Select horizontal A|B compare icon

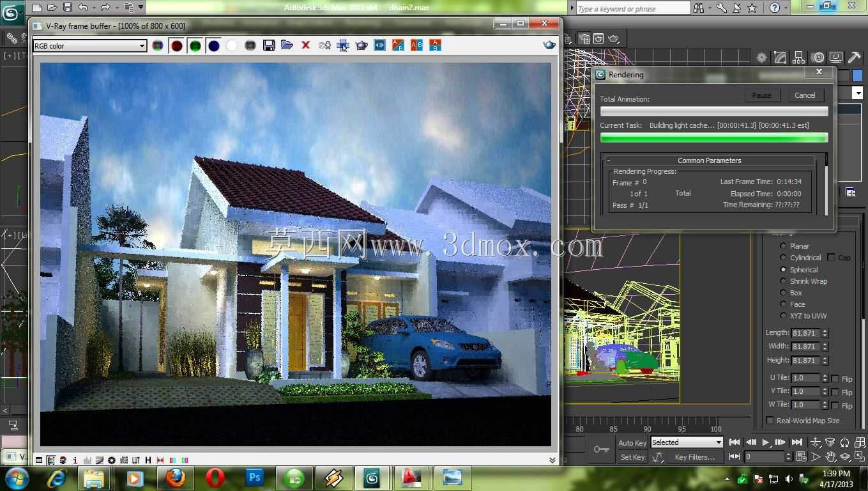pos(416,45)
